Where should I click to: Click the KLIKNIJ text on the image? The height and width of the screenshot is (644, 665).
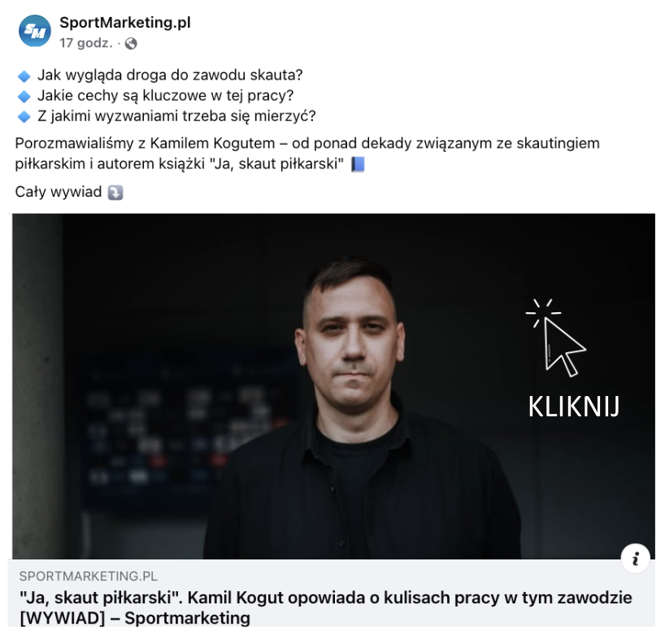point(574,407)
